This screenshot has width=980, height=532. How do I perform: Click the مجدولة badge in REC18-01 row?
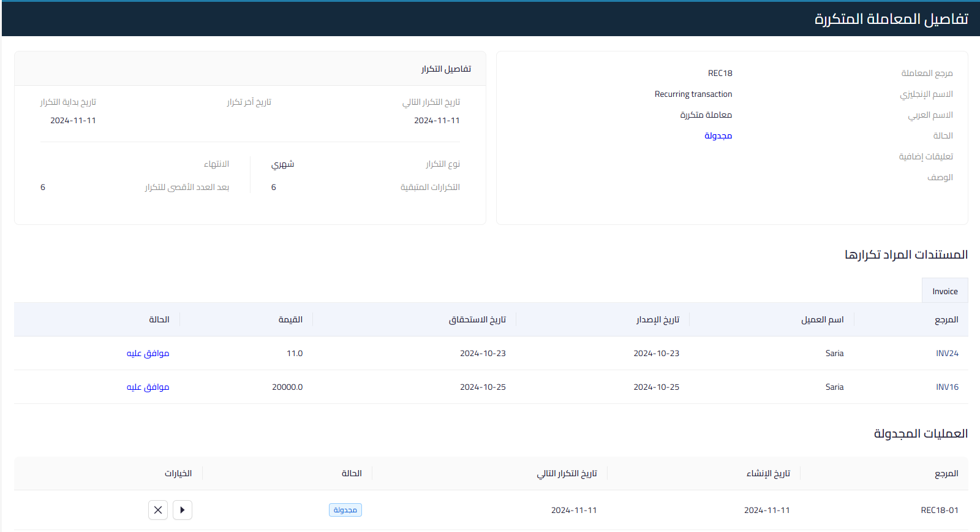[x=345, y=510]
